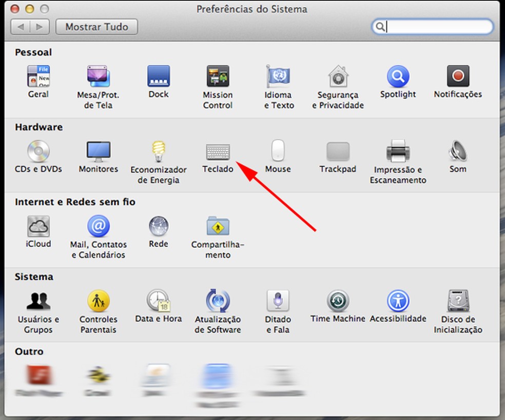Screen dimensions: 505x420
Task: Click the Mostrar Tudo button
Action: pyautogui.click(x=96, y=27)
